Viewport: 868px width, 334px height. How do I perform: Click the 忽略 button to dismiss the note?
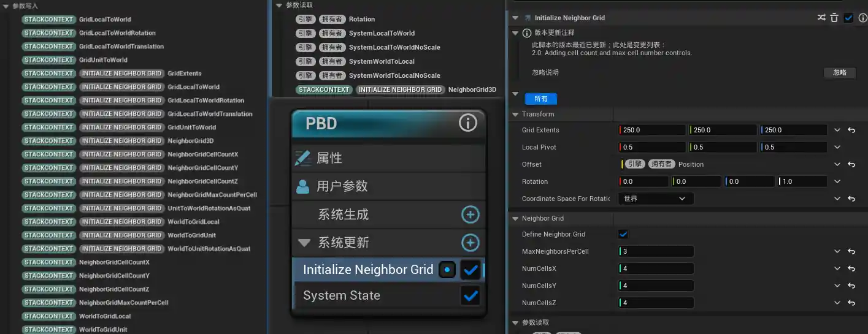839,72
